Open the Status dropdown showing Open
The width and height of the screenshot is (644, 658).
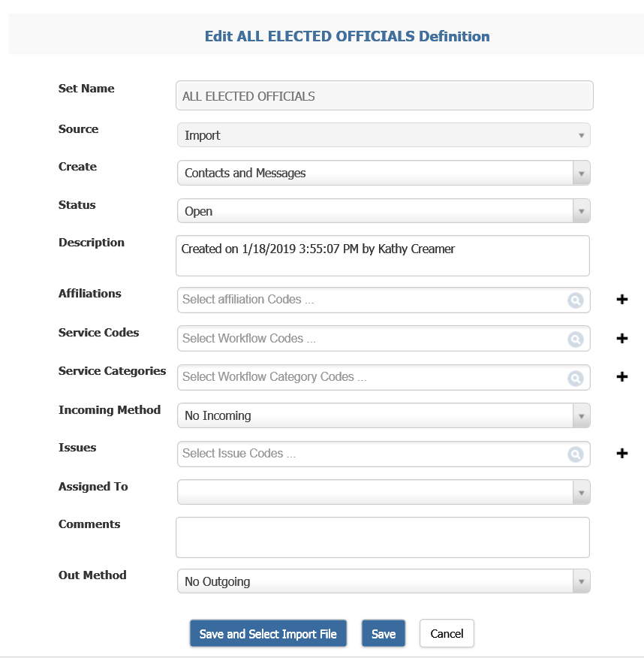[384, 210]
